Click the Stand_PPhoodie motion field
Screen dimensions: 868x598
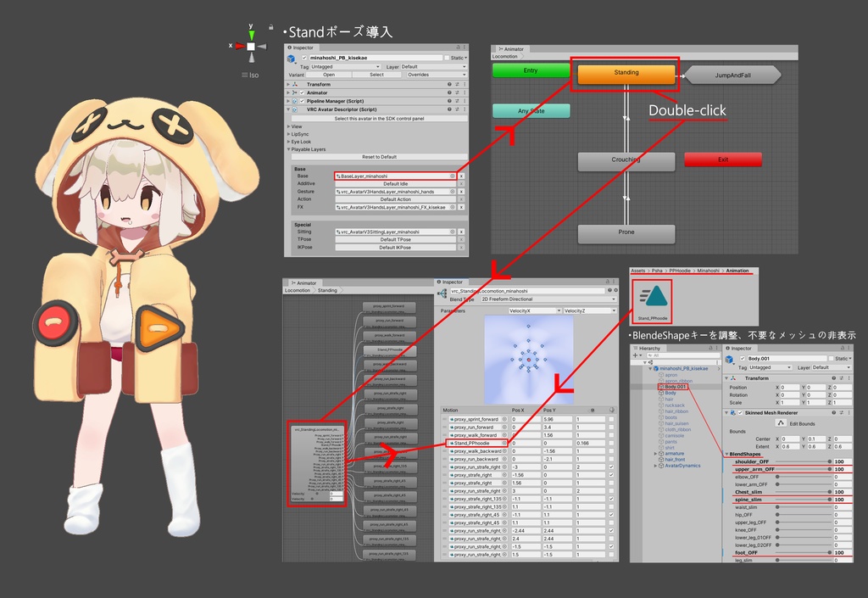coord(476,444)
